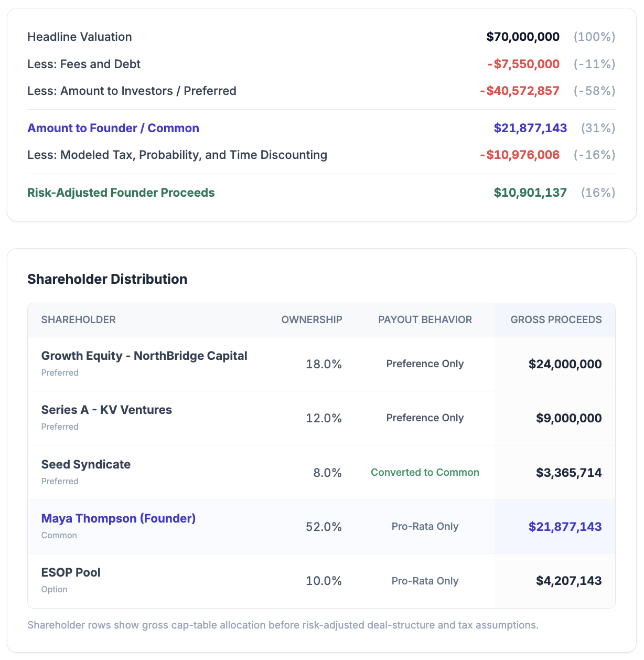The height and width of the screenshot is (660, 644).
Task: Click the Headline Valuation label
Action: pos(80,37)
